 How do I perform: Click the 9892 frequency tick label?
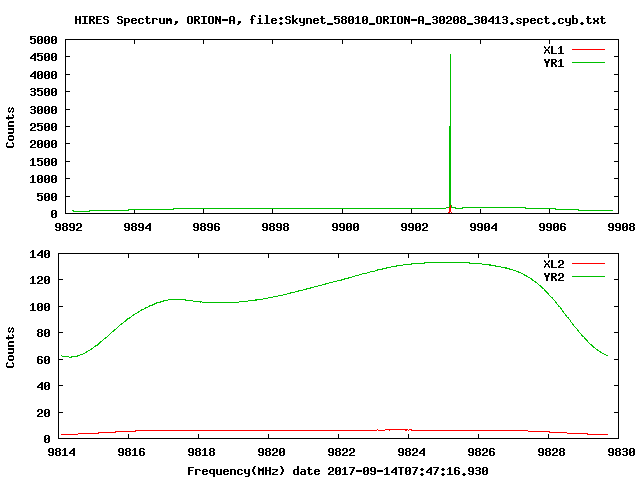tap(68, 227)
